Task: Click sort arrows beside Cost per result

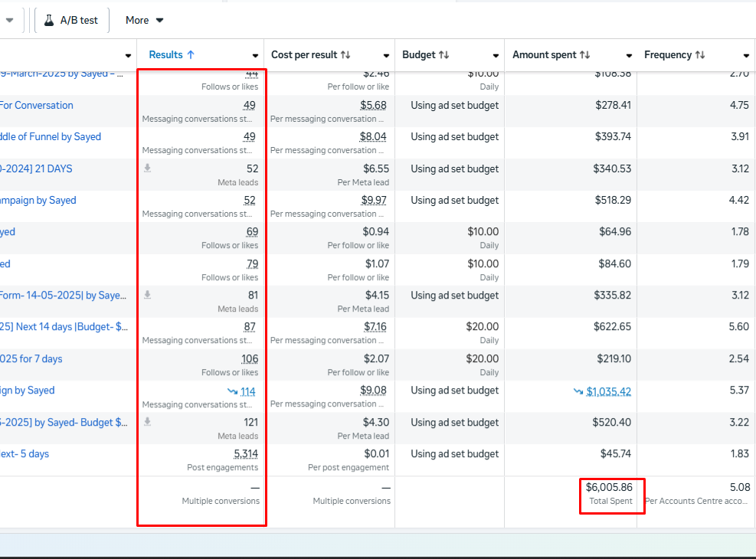Action: coord(345,55)
